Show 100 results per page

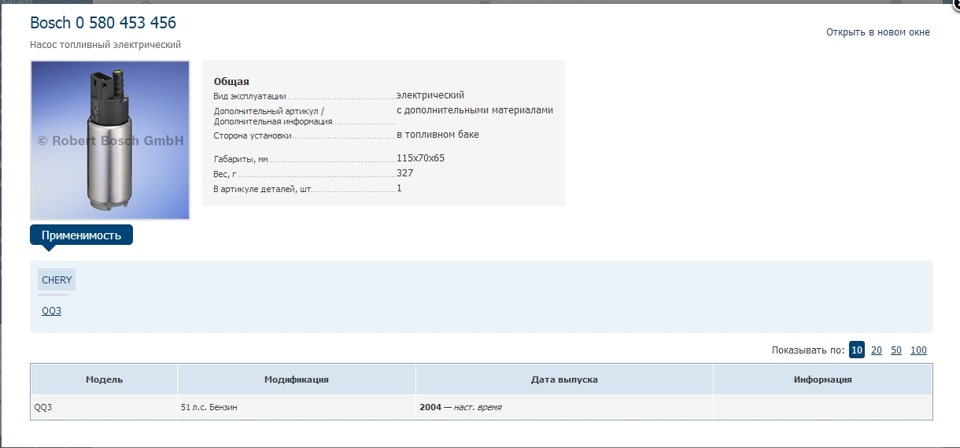(918, 350)
